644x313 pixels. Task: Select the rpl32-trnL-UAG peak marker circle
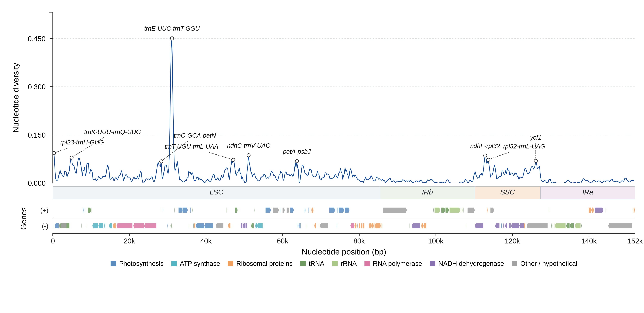(x=488, y=160)
